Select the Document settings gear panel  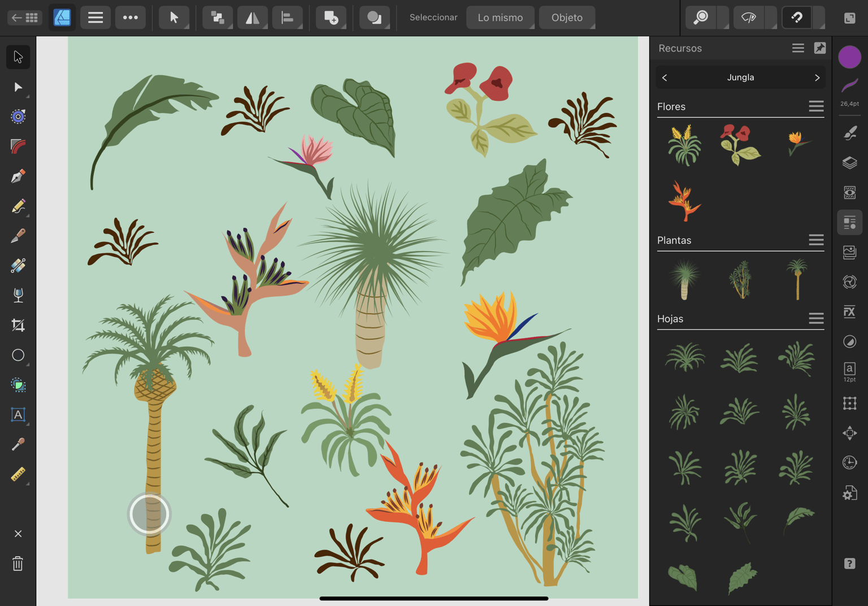tap(849, 493)
